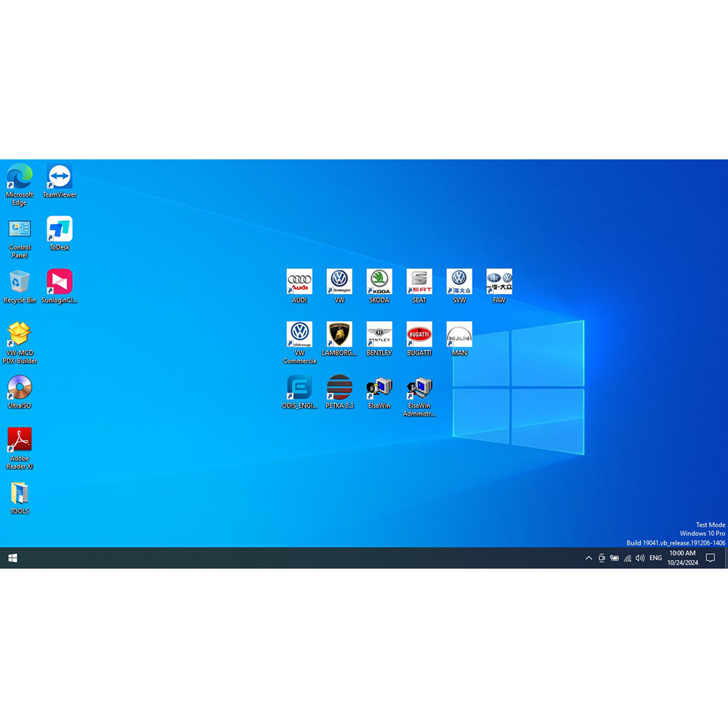Select the FAW shortcut icon

pos(499,286)
